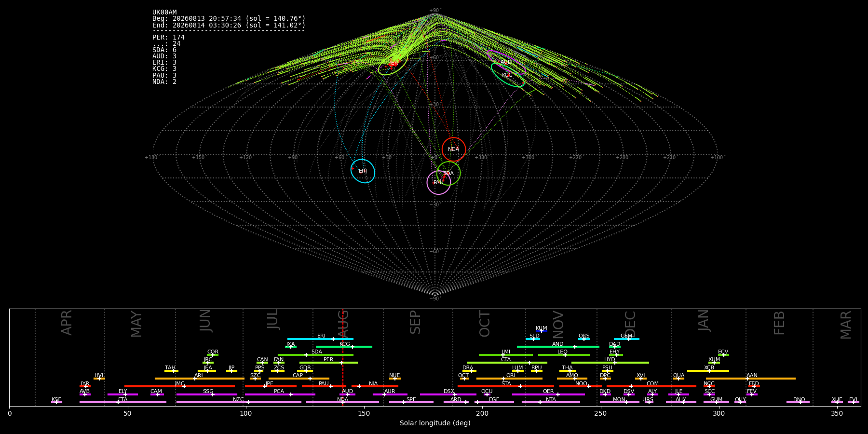This screenshot has width=868, height=434.
Task: Select the pink PAU radiant circle
Action: pos(439,182)
